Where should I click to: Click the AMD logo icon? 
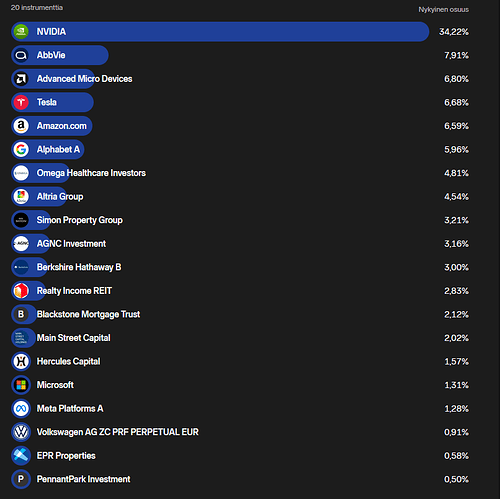point(21,79)
